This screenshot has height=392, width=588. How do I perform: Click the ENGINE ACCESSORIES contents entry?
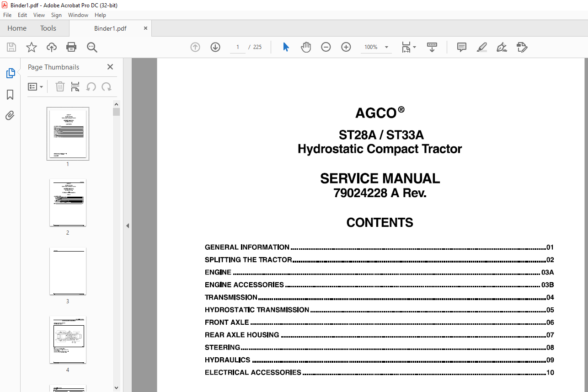pyautogui.click(x=379, y=285)
